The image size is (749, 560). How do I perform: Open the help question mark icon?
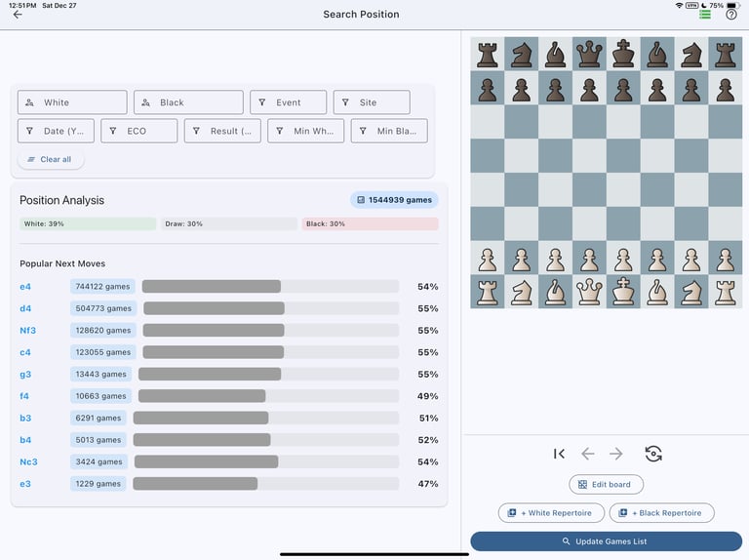730,15
